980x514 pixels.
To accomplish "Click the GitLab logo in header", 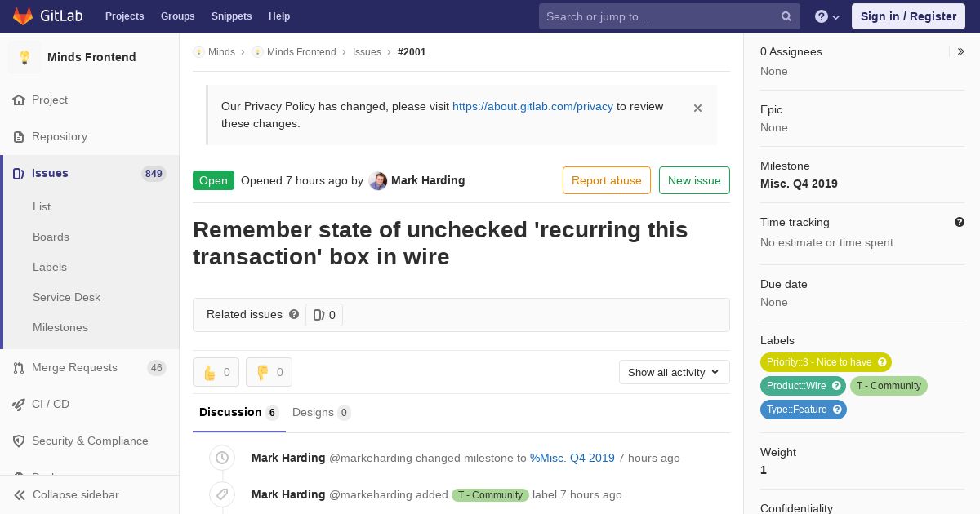I will tap(47, 16).
